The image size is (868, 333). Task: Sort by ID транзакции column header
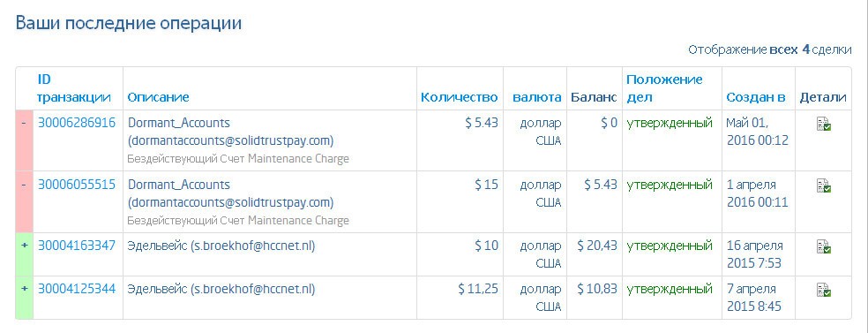pyautogui.click(x=73, y=88)
